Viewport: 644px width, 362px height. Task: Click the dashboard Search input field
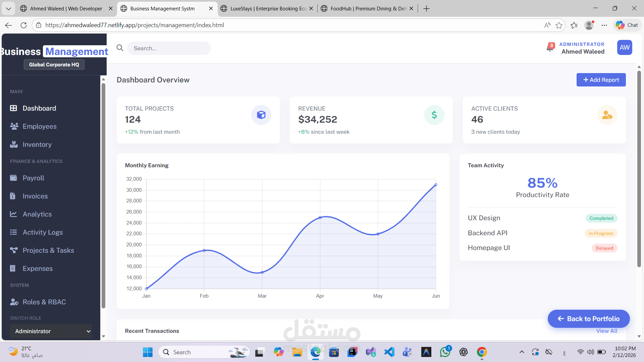pos(169,48)
